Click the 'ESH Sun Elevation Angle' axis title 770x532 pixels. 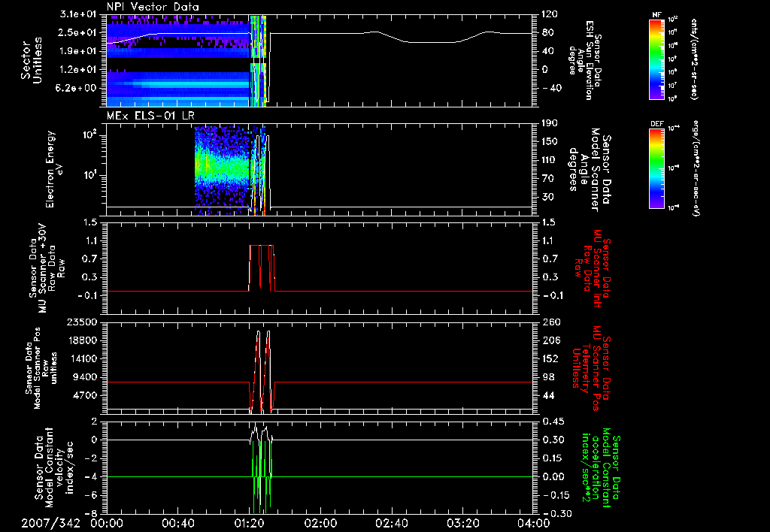coord(587,60)
